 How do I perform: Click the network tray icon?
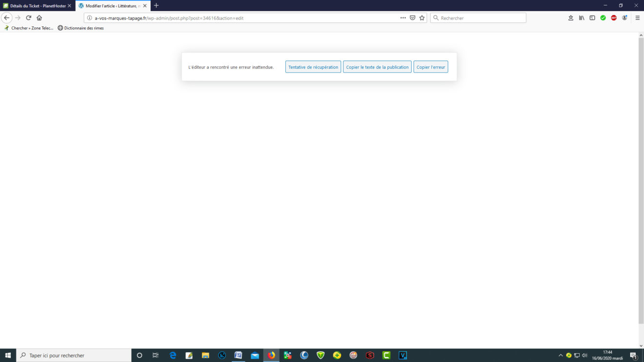[x=577, y=355]
